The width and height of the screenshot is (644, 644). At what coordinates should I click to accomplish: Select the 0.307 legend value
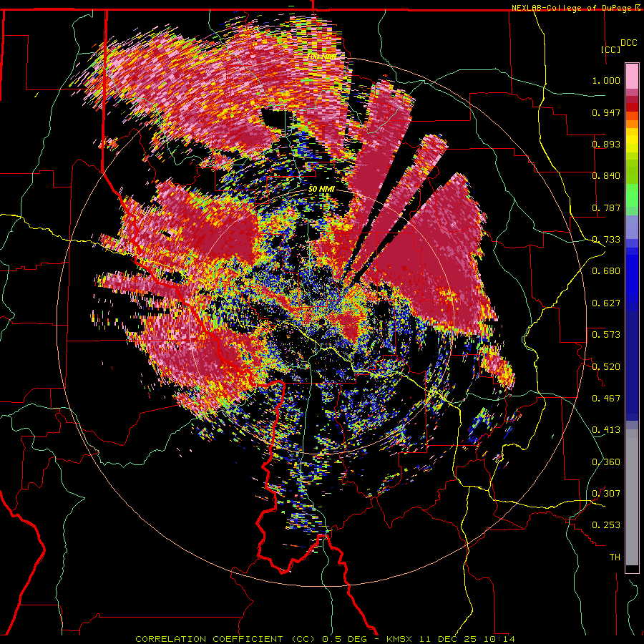tap(606, 494)
